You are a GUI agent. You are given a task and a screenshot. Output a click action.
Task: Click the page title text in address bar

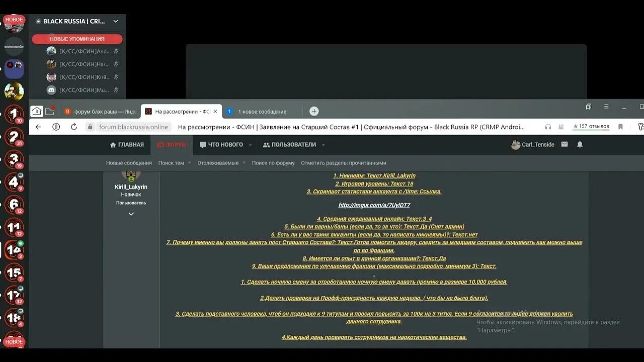(351, 127)
